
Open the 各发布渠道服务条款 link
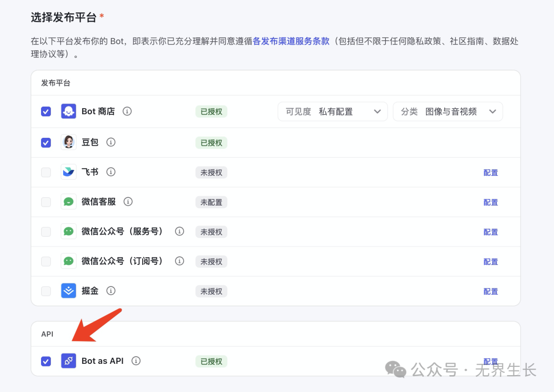pyautogui.click(x=291, y=42)
